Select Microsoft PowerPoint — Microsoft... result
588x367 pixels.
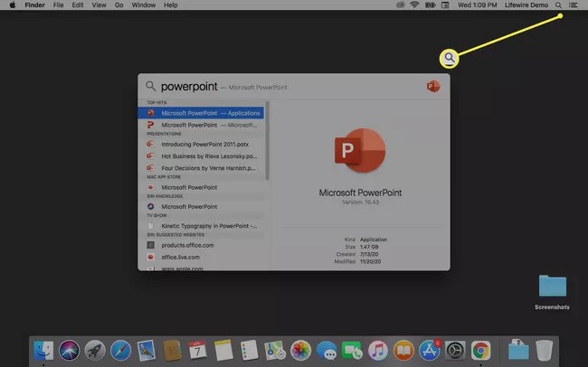(x=201, y=125)
